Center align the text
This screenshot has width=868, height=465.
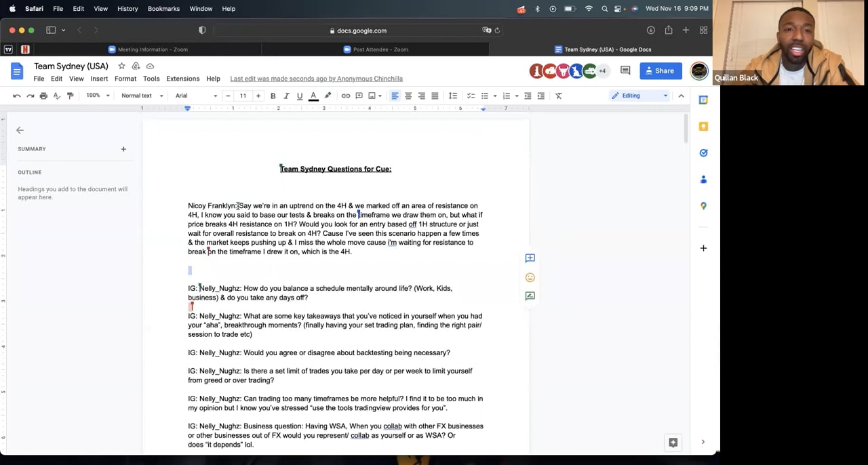pos(408,96)
